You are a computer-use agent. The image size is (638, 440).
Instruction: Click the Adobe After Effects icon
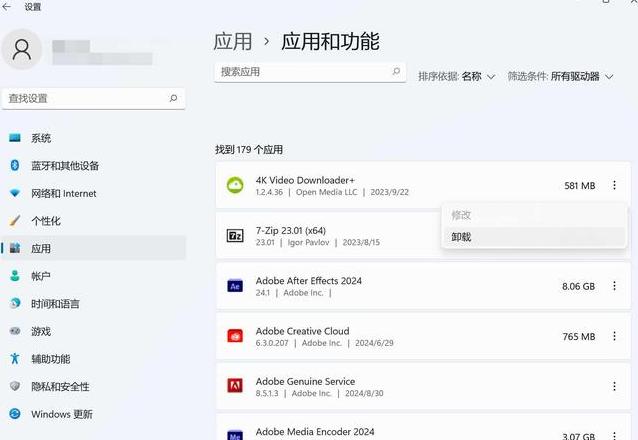tap(235, 286)
